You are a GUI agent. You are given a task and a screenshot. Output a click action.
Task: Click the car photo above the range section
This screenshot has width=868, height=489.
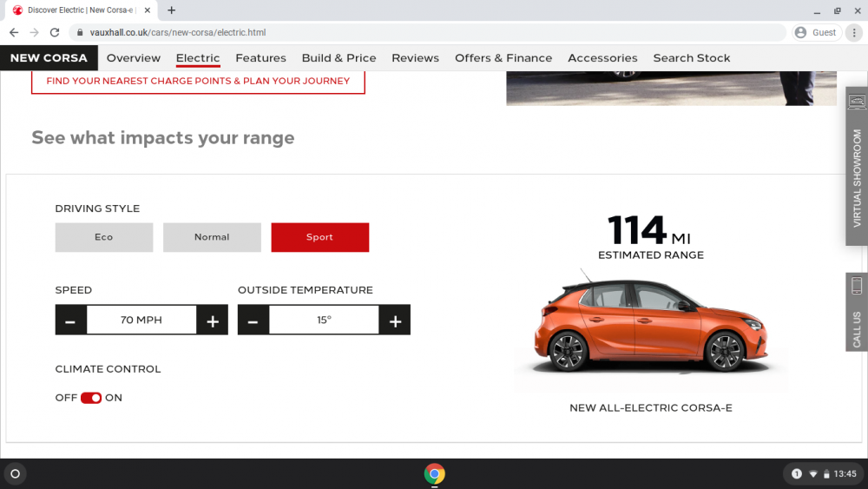pyautogui.click(x=671, y=88)
